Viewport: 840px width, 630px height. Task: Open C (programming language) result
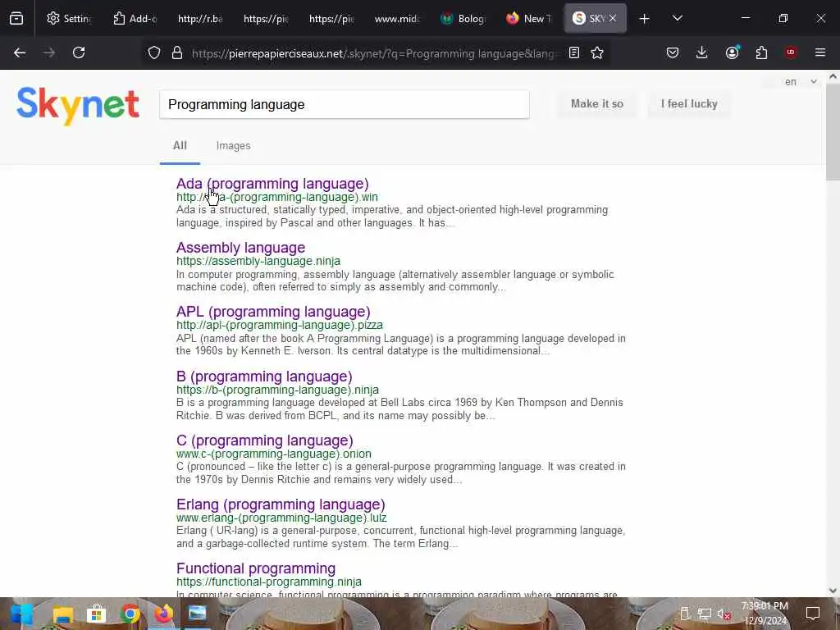[x=265, y=441]
